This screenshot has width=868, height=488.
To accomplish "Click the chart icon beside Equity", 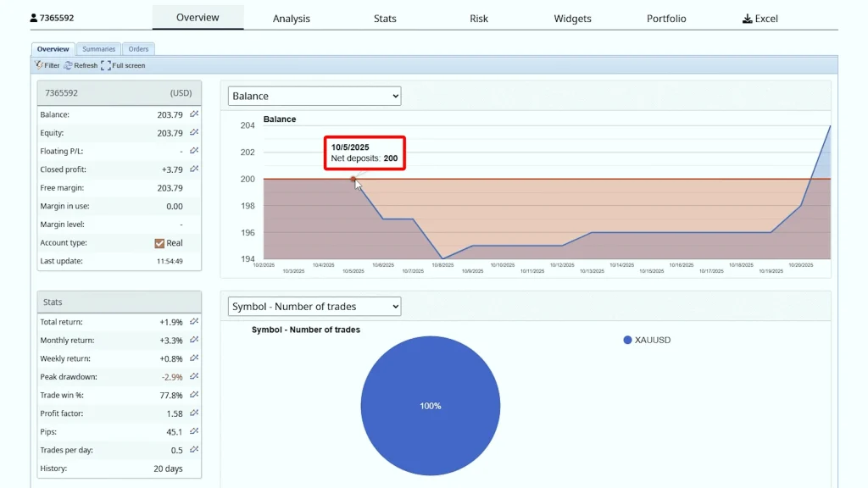I will [194, 133].
